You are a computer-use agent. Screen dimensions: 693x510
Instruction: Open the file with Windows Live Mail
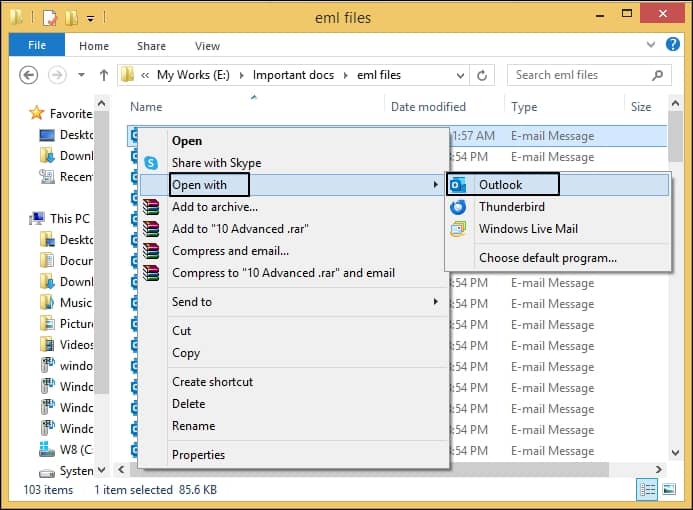tap(558, 229)
